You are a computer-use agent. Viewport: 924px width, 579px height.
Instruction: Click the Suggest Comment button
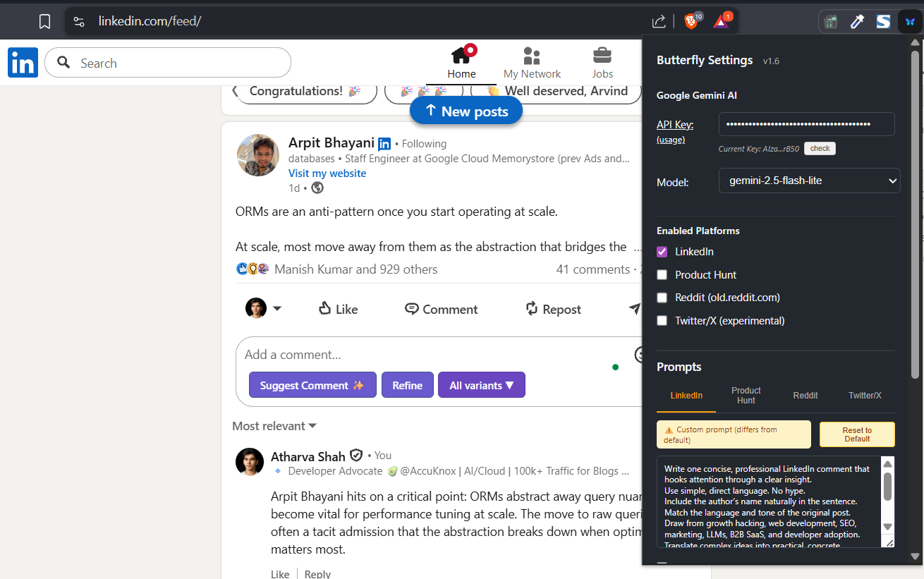312,385
